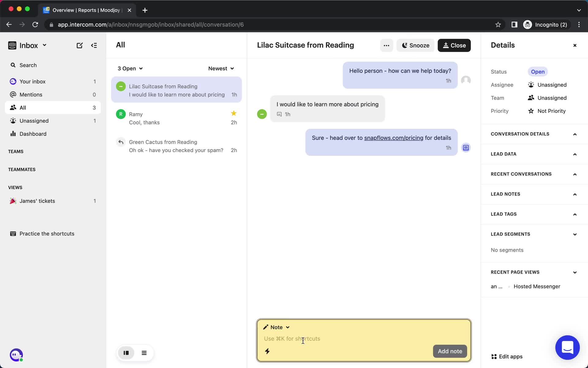Click the user avatar at bottom left
This screenshot has width=588, height=368.
(x=16, y=355)
